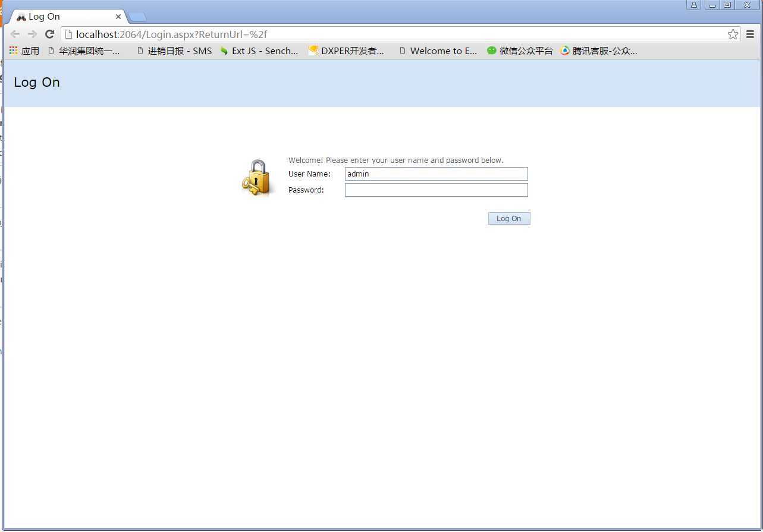
Task: Focus the User Name field
Action: (x=436, y=174)
